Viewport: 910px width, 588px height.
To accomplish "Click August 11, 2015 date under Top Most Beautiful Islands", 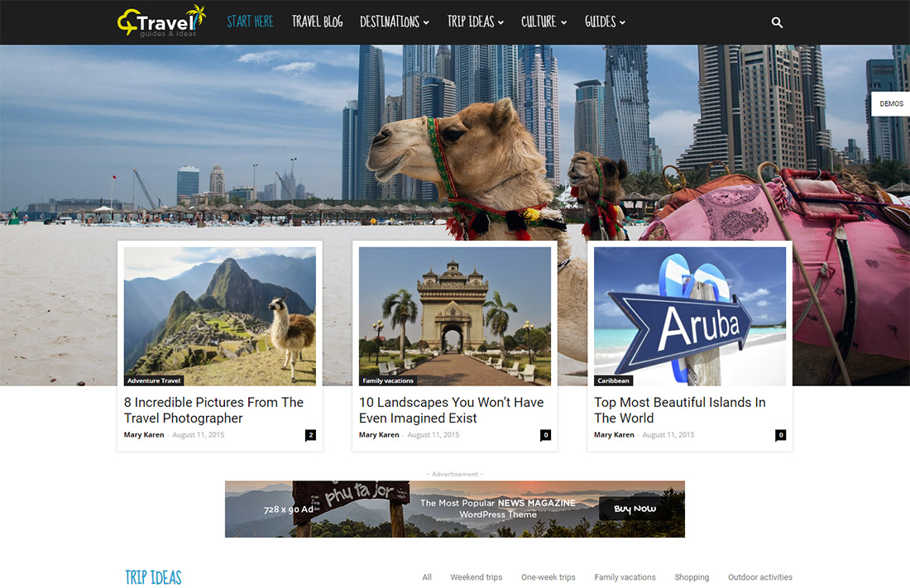I will (668, 435).
